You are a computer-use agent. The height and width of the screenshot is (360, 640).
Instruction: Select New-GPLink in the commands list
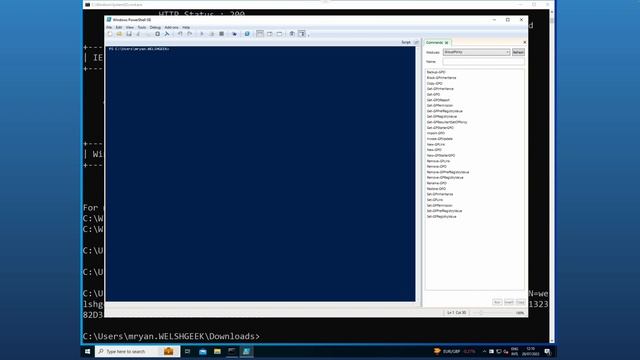point(436,144)
